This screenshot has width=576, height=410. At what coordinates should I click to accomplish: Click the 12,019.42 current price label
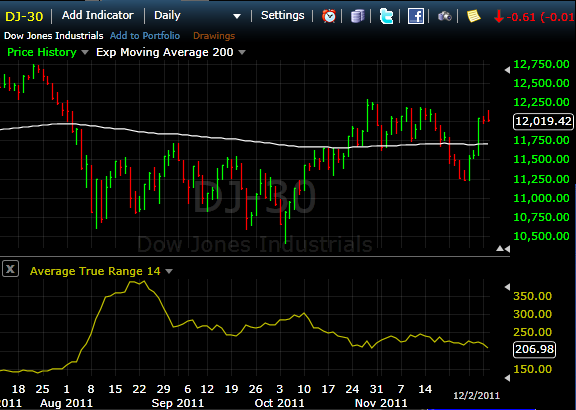(x=543, y=121)
